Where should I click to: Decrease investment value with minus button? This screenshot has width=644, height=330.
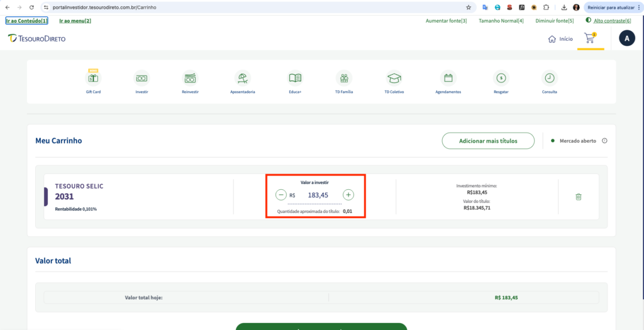tap(281, 195)
